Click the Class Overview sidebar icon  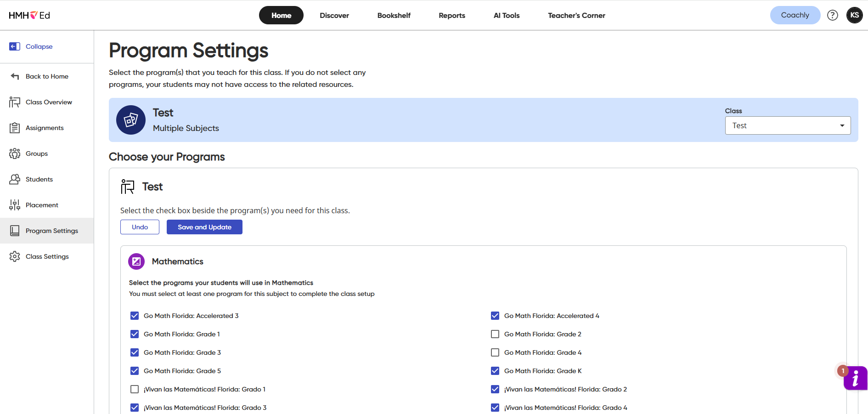[15, 102]
